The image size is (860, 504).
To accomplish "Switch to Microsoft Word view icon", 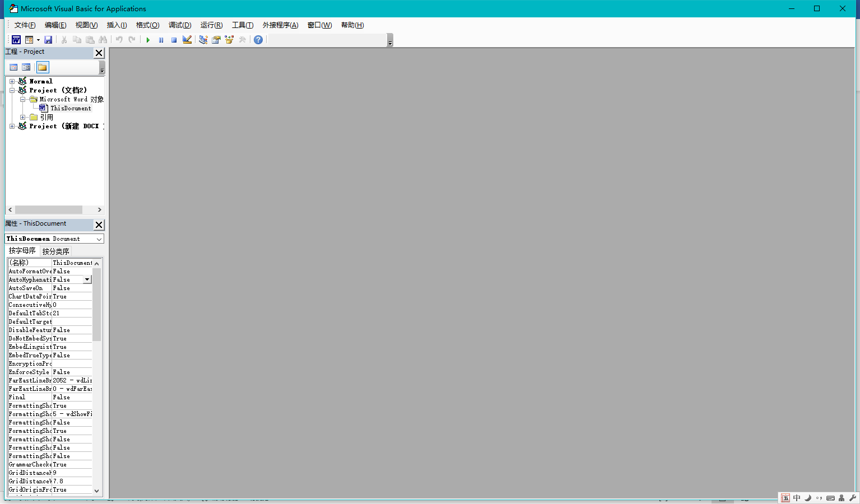I will click(16, 40).
